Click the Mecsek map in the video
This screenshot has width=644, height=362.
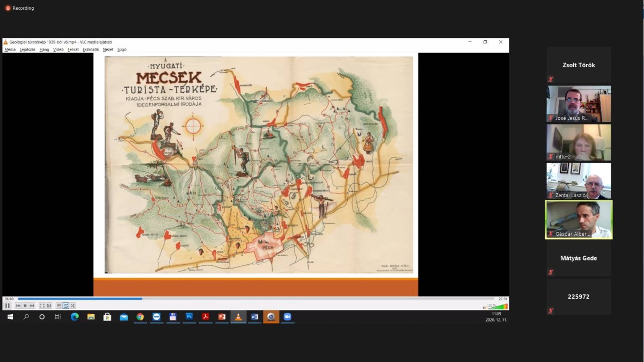point(259,165)
